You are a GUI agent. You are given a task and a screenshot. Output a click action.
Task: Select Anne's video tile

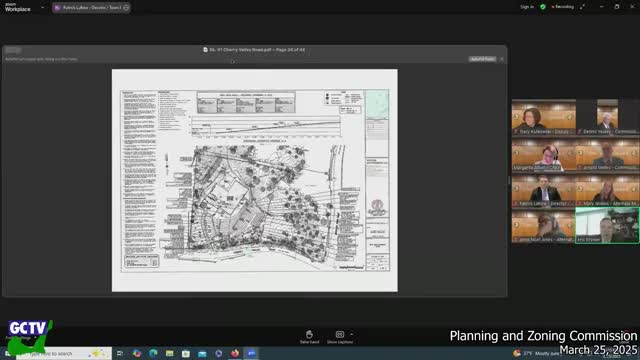point(544,225)
